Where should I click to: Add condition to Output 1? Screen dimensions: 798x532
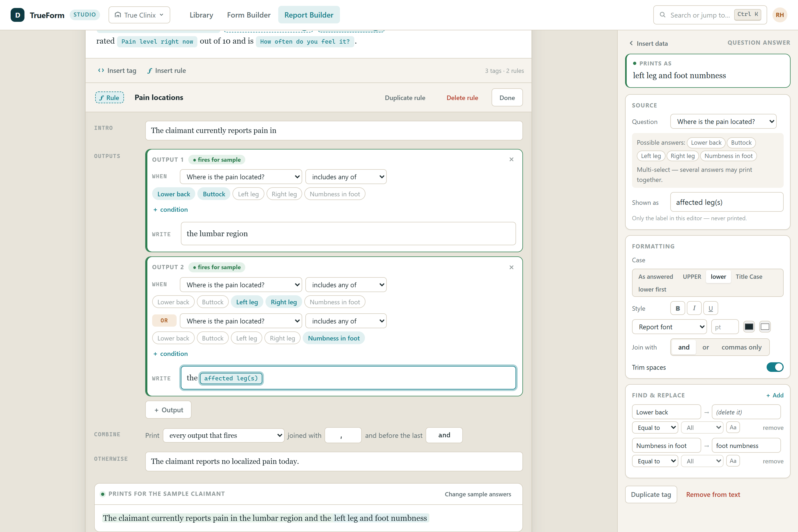tap(170, 209)
